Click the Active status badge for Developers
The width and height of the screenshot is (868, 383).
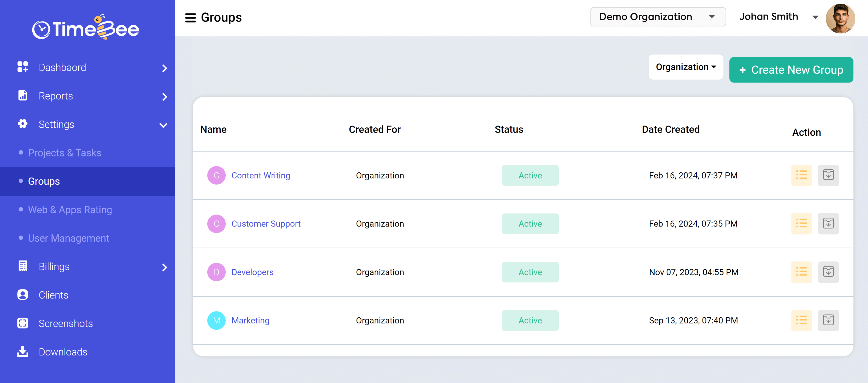point(530,272)
